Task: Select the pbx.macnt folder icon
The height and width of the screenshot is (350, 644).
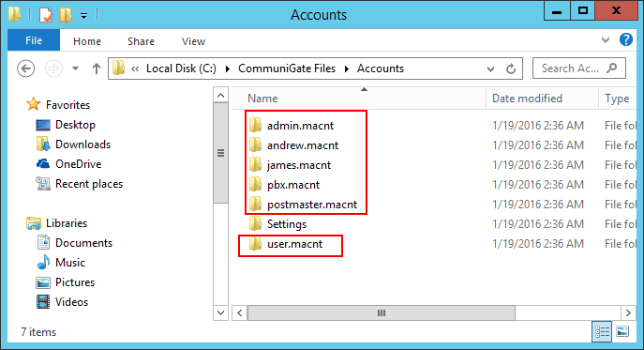Action: [x=255, y=184]
